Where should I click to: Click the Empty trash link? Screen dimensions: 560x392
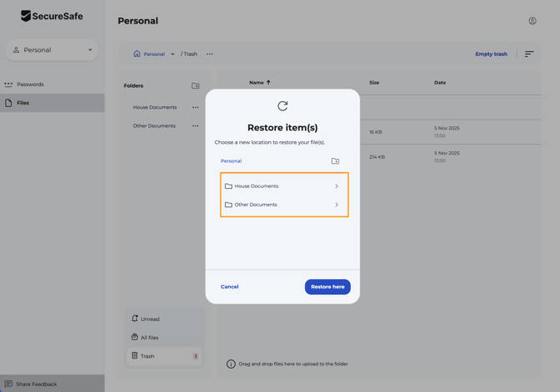coord(491,54)
